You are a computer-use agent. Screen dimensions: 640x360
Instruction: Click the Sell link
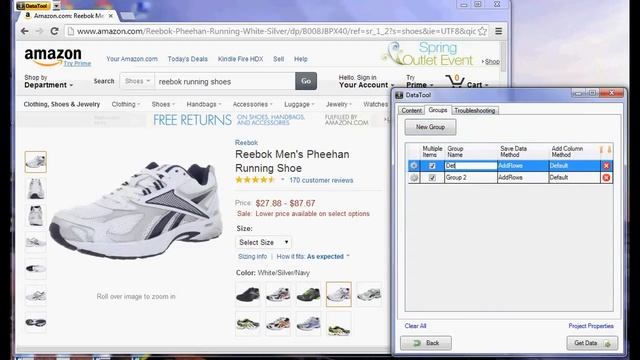(278, 59)
